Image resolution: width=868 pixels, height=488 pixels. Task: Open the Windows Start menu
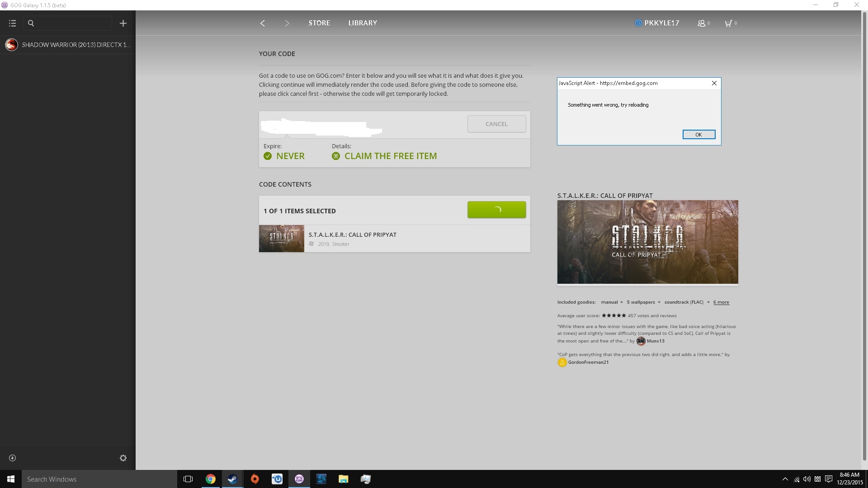[11, 479]
